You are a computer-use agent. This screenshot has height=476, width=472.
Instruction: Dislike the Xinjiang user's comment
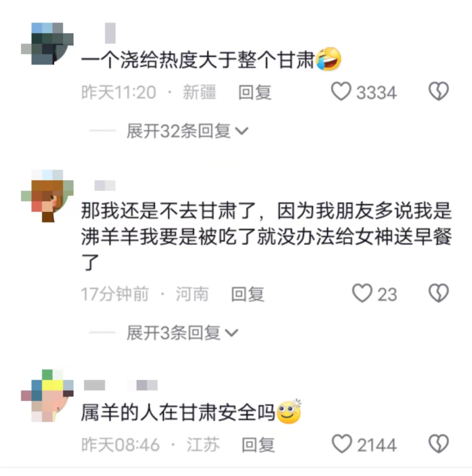click(x=438, y=91)
